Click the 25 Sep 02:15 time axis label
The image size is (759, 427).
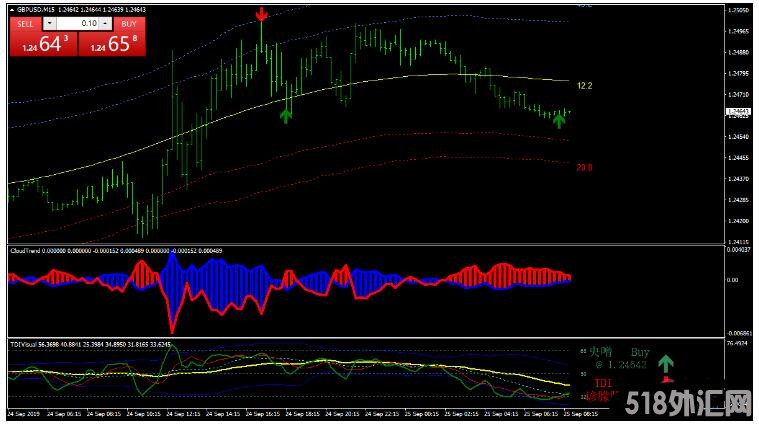[462, 414]
